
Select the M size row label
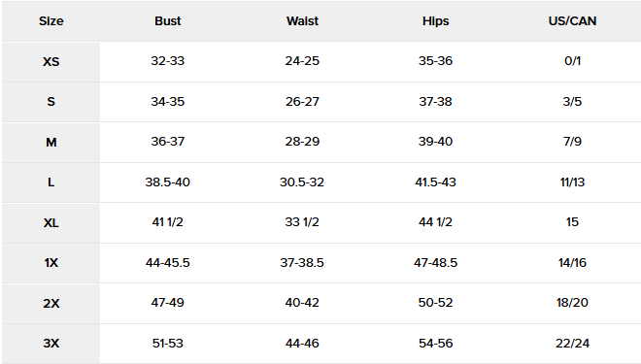(x=51, y=143)
